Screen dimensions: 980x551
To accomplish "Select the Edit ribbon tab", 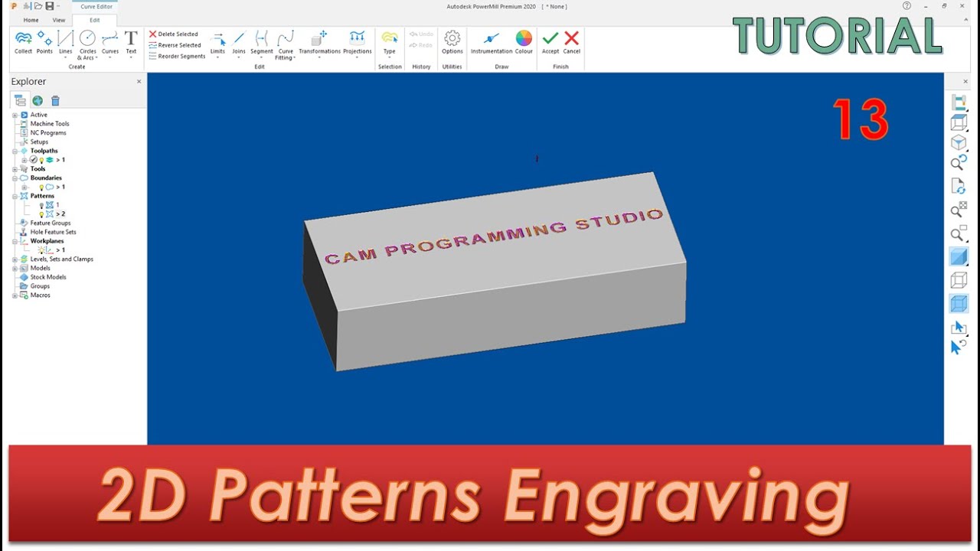I will point(94,20).
